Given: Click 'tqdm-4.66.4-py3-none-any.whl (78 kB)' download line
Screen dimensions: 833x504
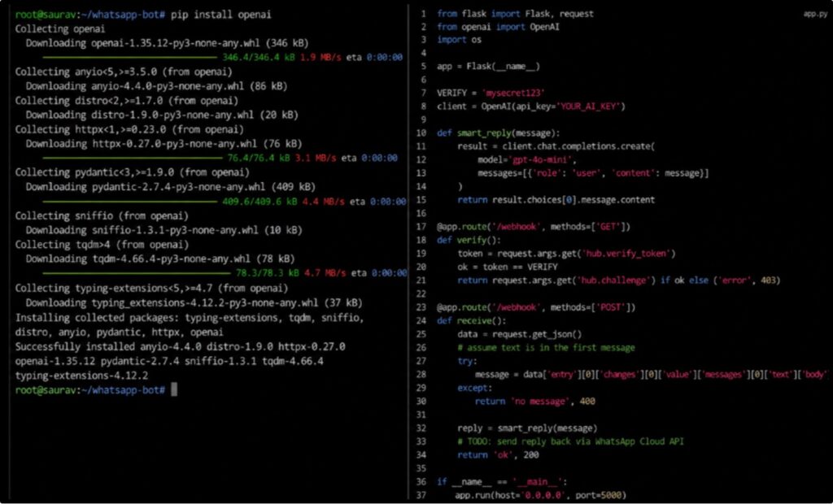Looking at the screenshot, I should tap(160, 259).
